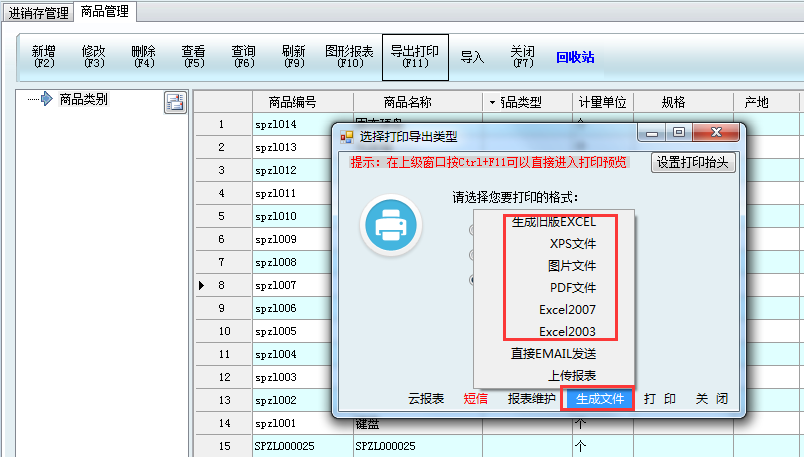Image resolution: width=804 pixels, height=457 pixels.
Task: Click the 生成文件 button
Action: [599, 398]
